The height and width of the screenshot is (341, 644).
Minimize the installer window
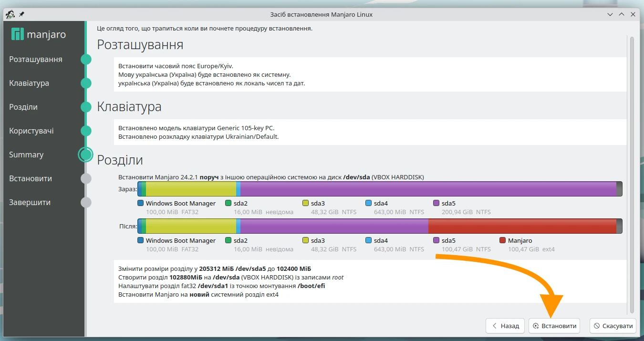[611, 14]
